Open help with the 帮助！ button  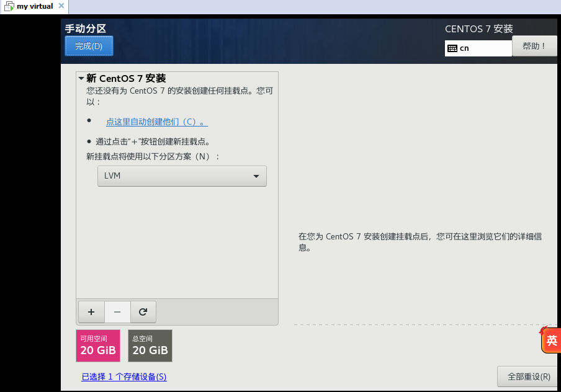[534, 46]
